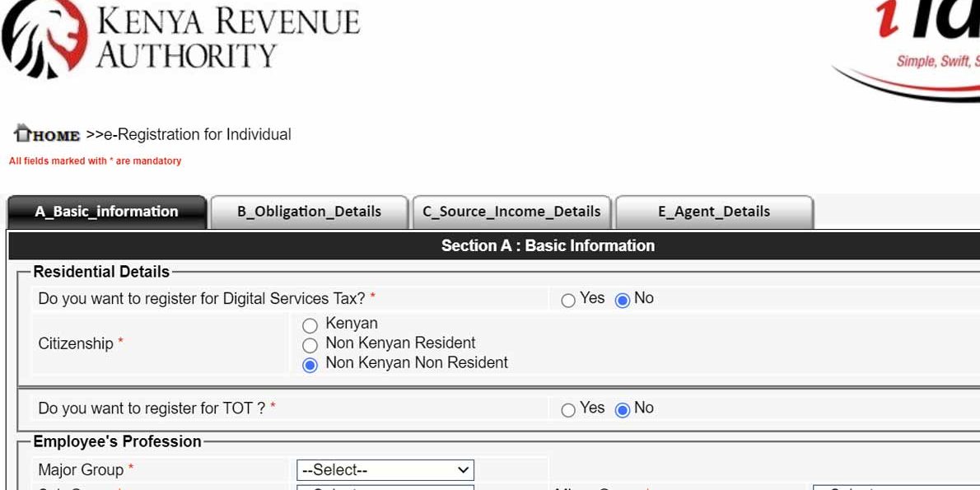Choose Non Kenyan Resident citizenship
980x490 pixels.
click(310, 345)
